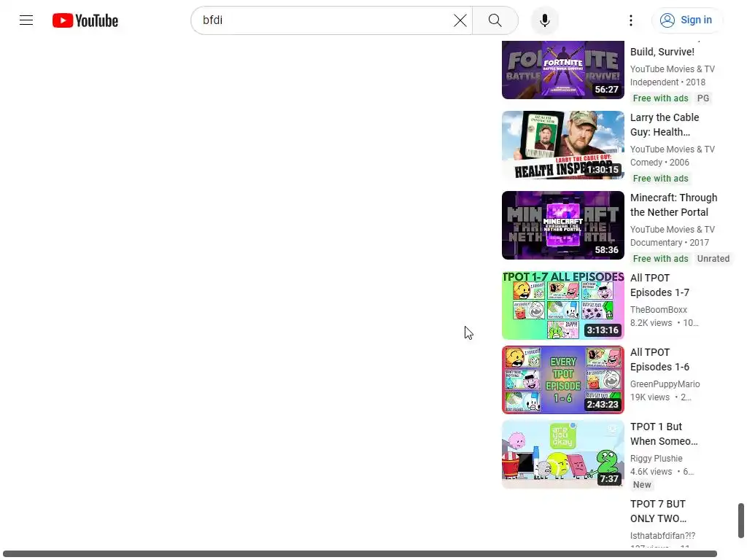Open title 'Minecraft: Through the Nether Portal'
The width and height of the screenshot is (747, 560).
point(673,205)
